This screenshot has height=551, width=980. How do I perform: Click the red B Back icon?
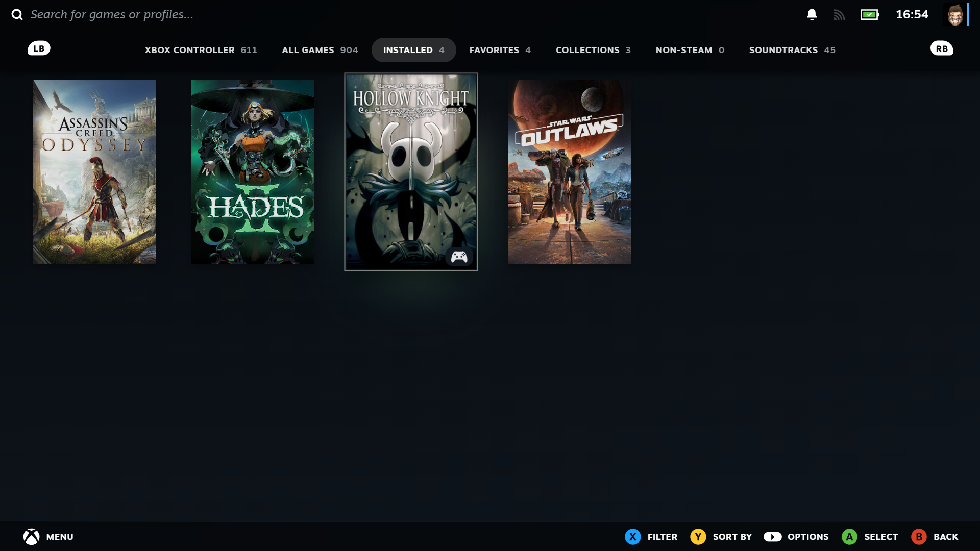point(919,537)
